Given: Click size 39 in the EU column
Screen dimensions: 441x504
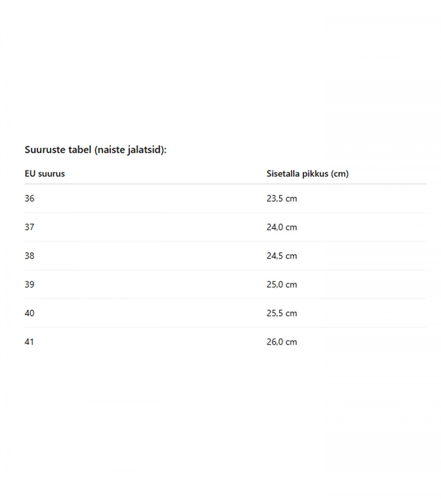Looking at the screenshot, I should 29,284.
